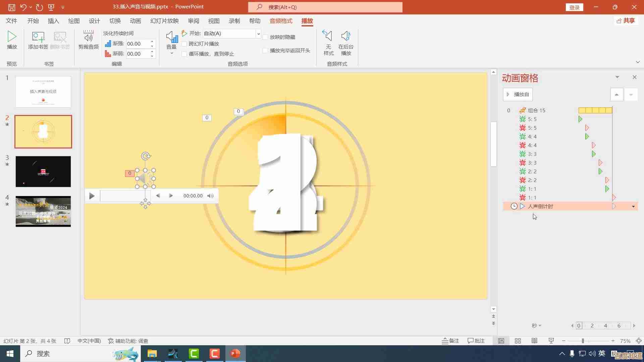The image size is (644, 362).
Task: Toggle Loop until Stopped checkbox
Action: [184, 54]
